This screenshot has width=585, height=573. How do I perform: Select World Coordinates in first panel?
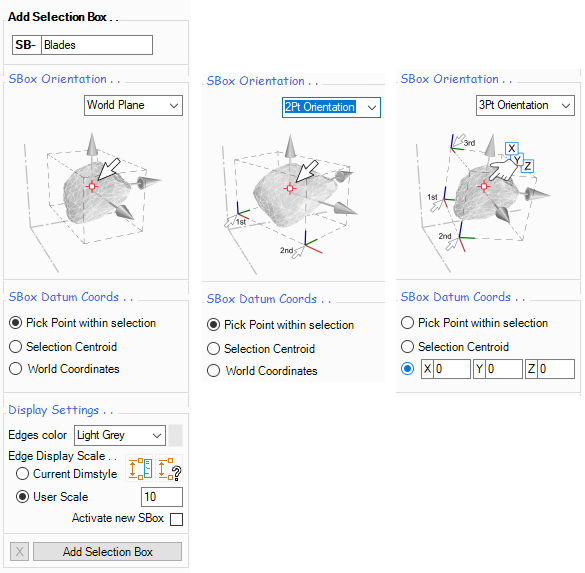pos(64,369)
